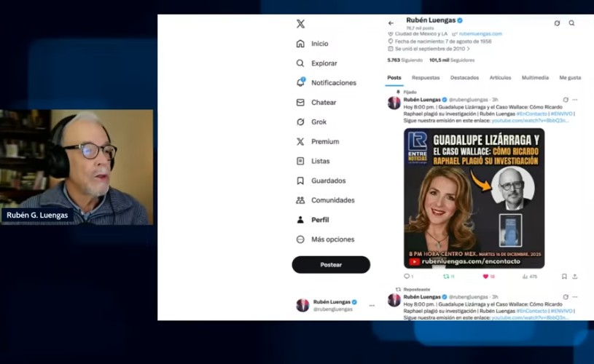Click avatar of the pinned post
The width and height of the screenshot is (594, 364).
click(394, 103)
